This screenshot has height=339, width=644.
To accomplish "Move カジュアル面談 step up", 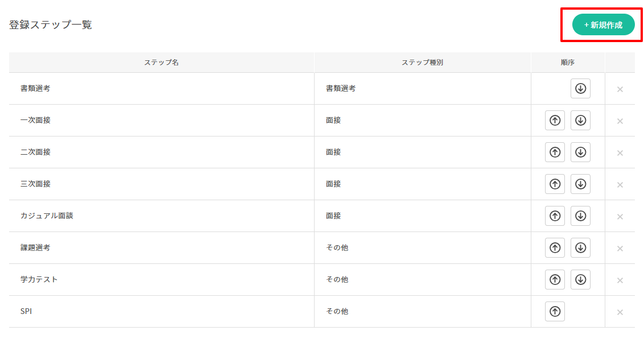I will tap(555, 216).
